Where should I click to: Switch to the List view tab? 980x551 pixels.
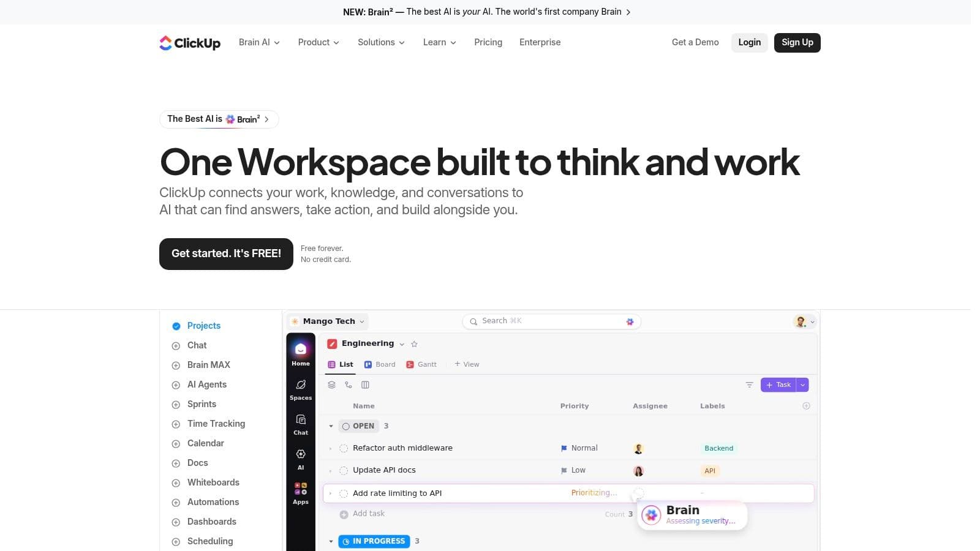tap(341, 364)
